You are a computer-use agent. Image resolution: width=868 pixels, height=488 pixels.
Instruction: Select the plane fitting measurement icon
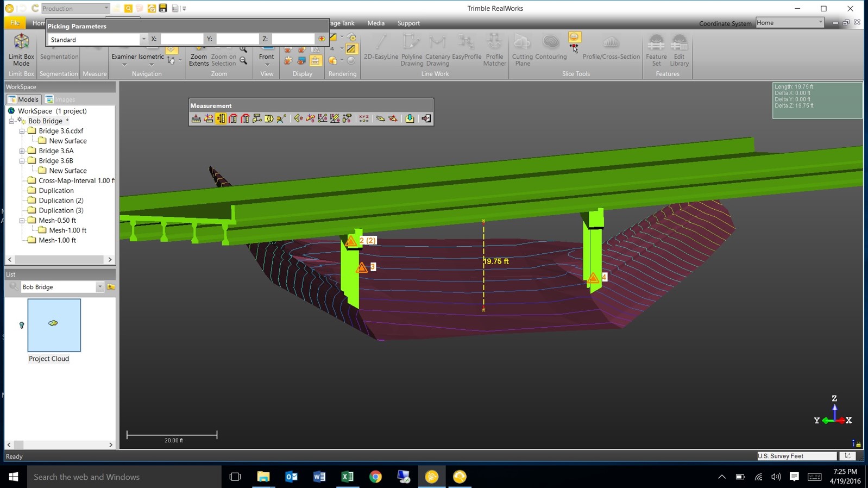tap(380, 118)
